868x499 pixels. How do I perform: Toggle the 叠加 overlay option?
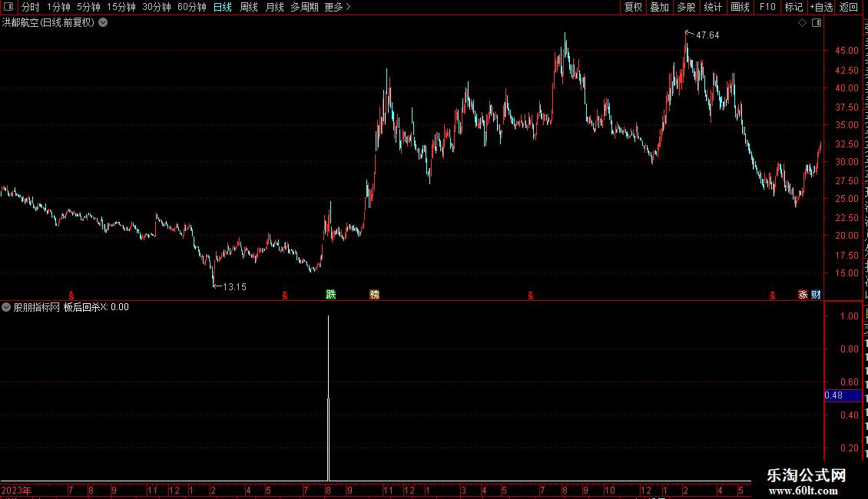pos(659,7)
